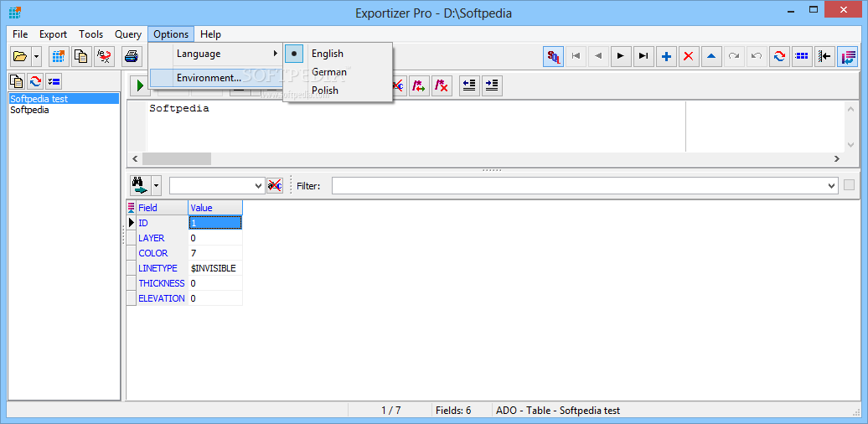
Task: Click the redo curved arrow icon
Action: (x=734, y=56)
